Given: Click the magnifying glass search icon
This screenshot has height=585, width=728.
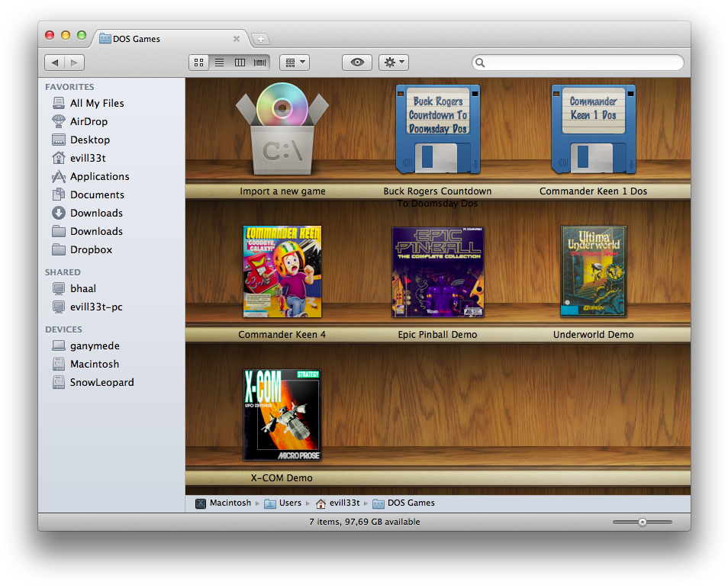Looking at the screenshot, I should (480, 63).
